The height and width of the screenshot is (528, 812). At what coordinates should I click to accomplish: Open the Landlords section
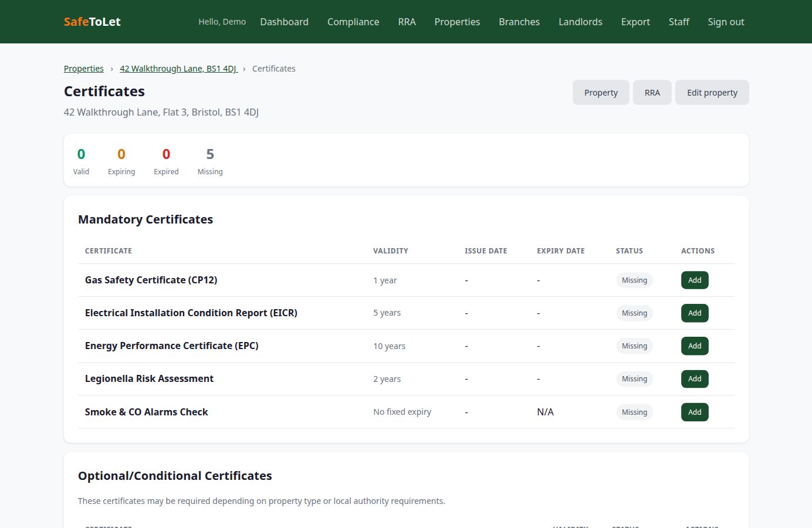[x=580, y=22]
